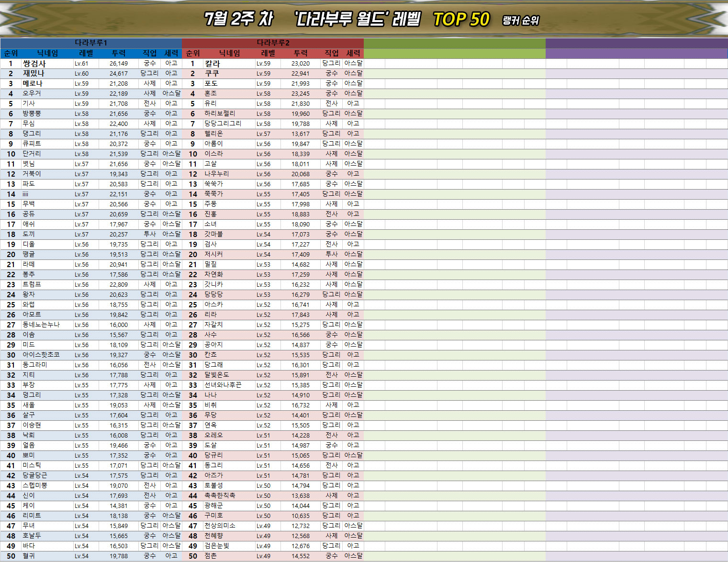728x562 pixels.
Task: Click 세력 column header under 다라부루1
Action: 171,53
